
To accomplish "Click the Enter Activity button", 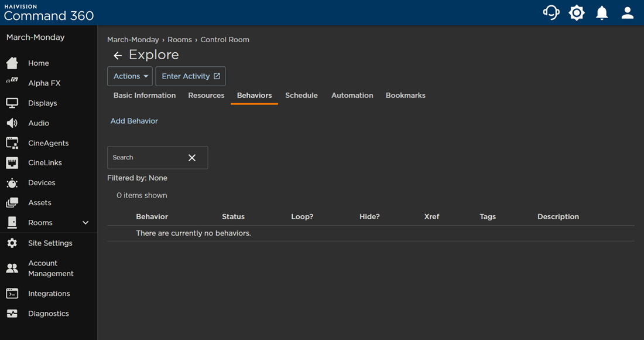I will point(191,76).
